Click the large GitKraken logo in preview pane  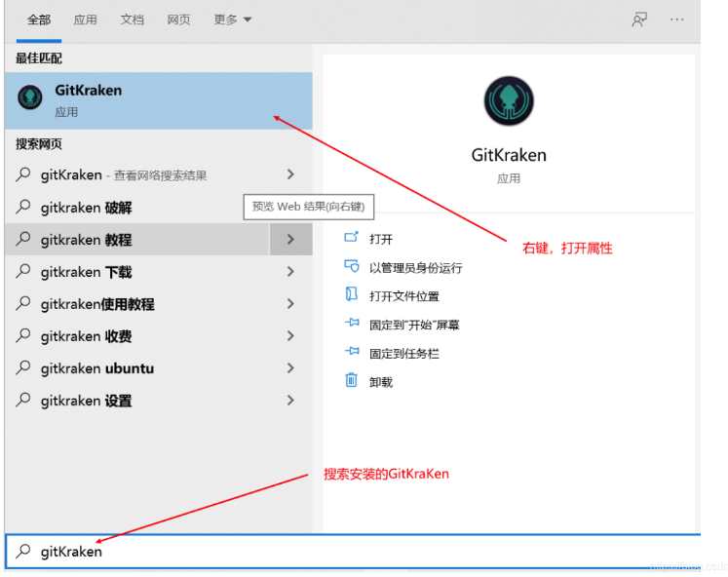pyautogui.click(x=509, y=101)
